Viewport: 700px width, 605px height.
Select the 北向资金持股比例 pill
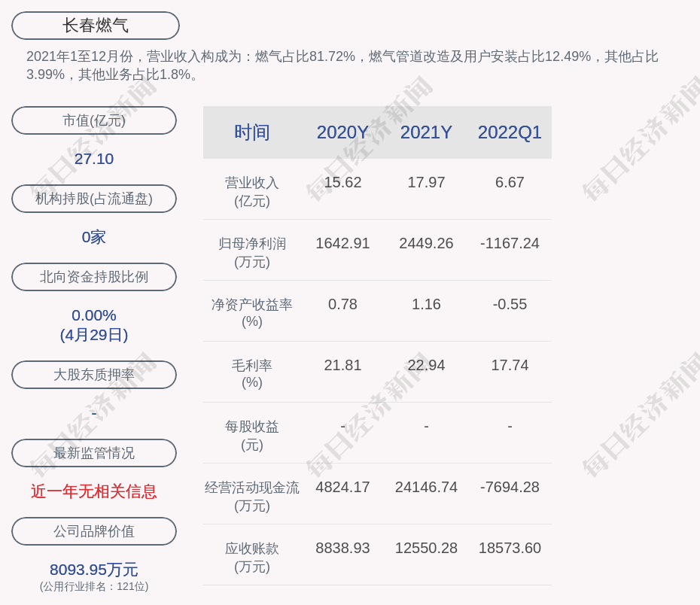pos(94,277)
